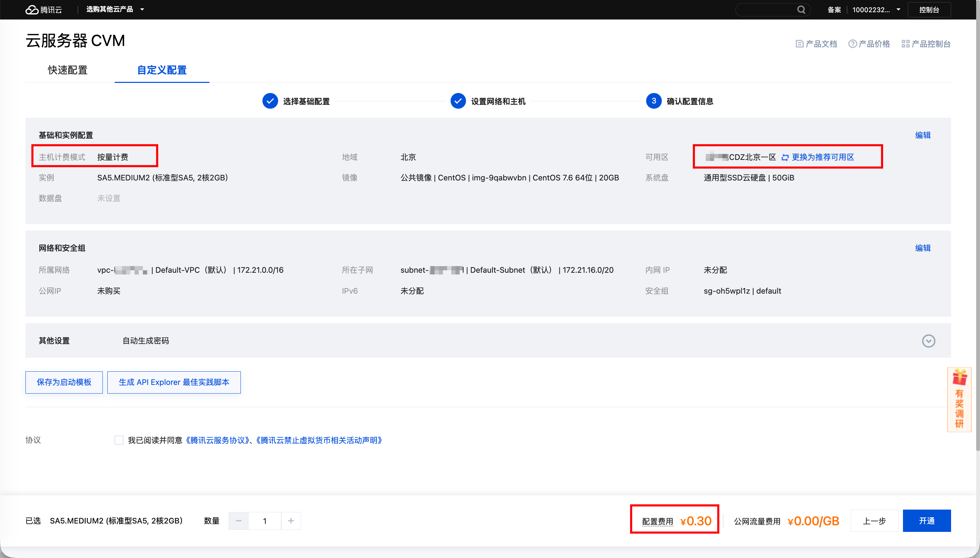
Task: Click the 有奖调研 gift survey icon
Action: pyautogui.click(x=959, y=378)
